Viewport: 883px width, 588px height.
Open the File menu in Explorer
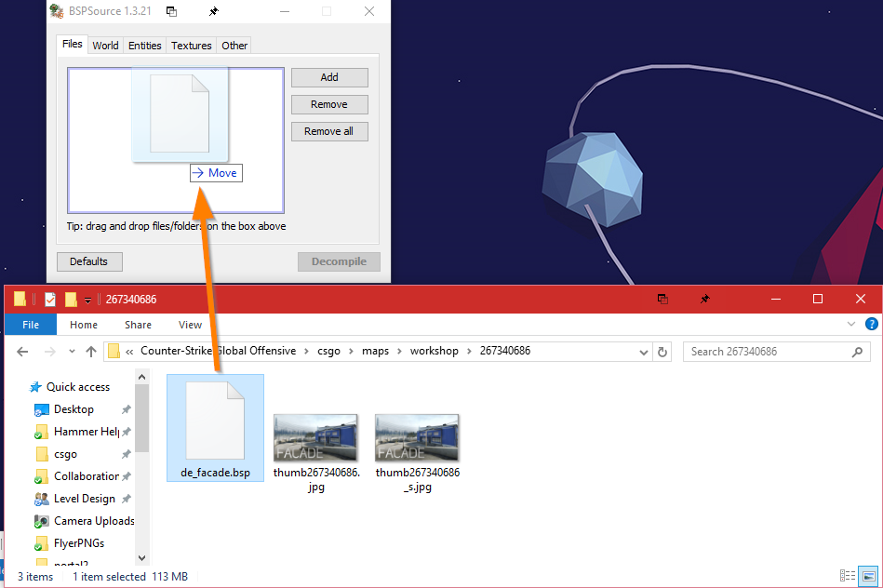31,325
